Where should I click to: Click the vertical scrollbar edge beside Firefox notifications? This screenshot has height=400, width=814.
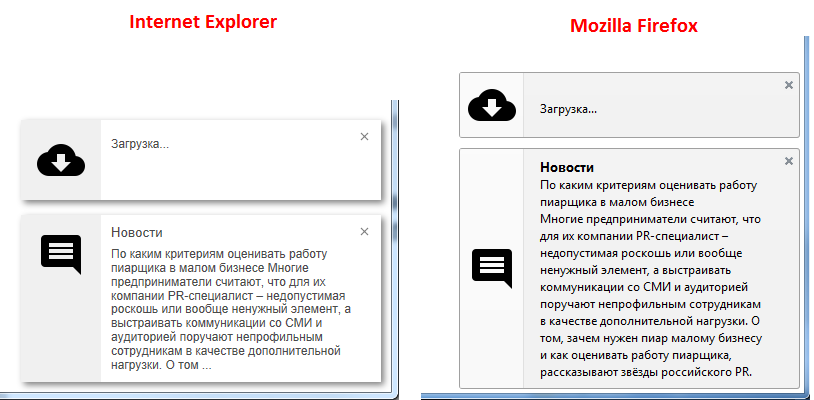[806, 220]
